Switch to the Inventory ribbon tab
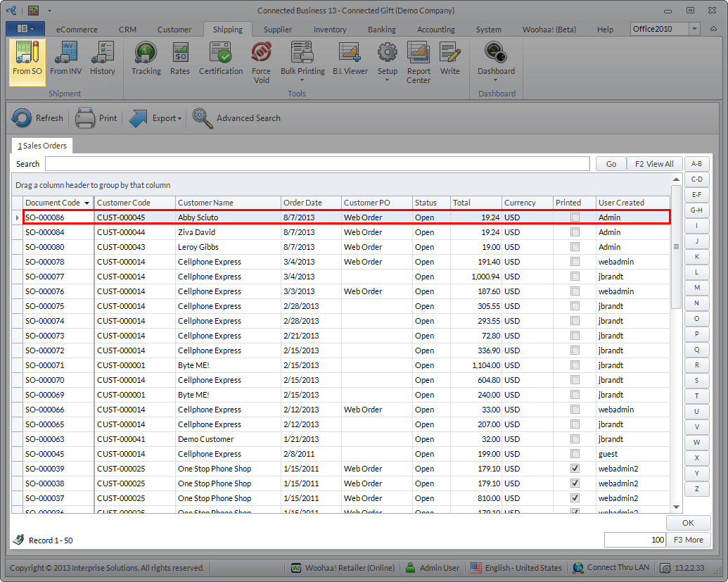Image resolution: width=728 pixels, height=582 pixels. (330, 30)
